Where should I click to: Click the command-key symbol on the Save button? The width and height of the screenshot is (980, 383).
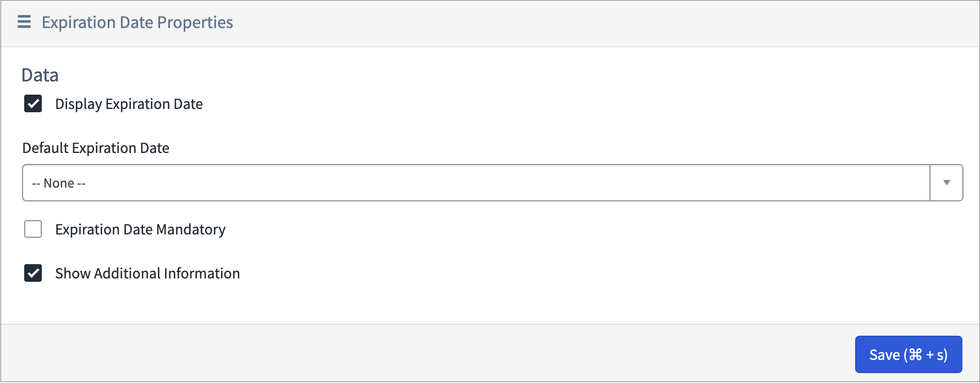point(915,355)
